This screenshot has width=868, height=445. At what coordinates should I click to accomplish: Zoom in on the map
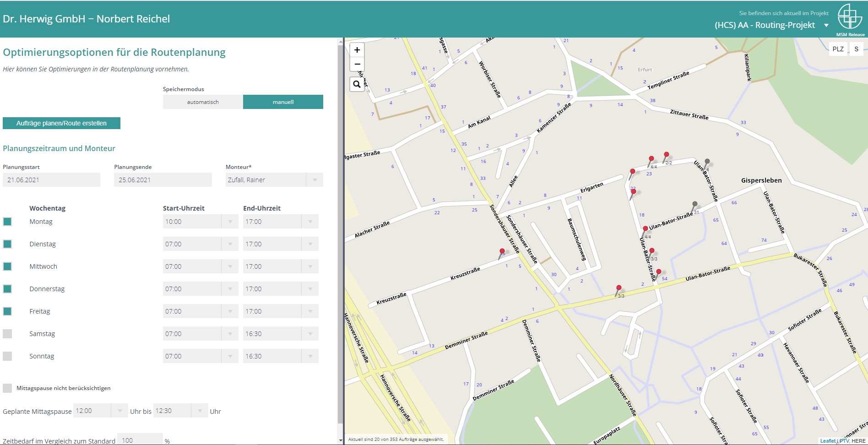pyautogui.click(x=357, y=50)
